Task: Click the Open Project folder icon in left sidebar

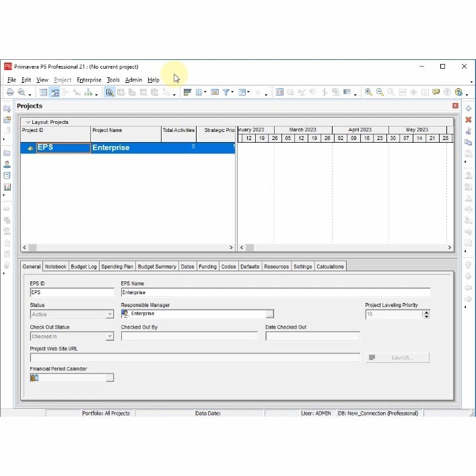Action: tap(7, 120)
